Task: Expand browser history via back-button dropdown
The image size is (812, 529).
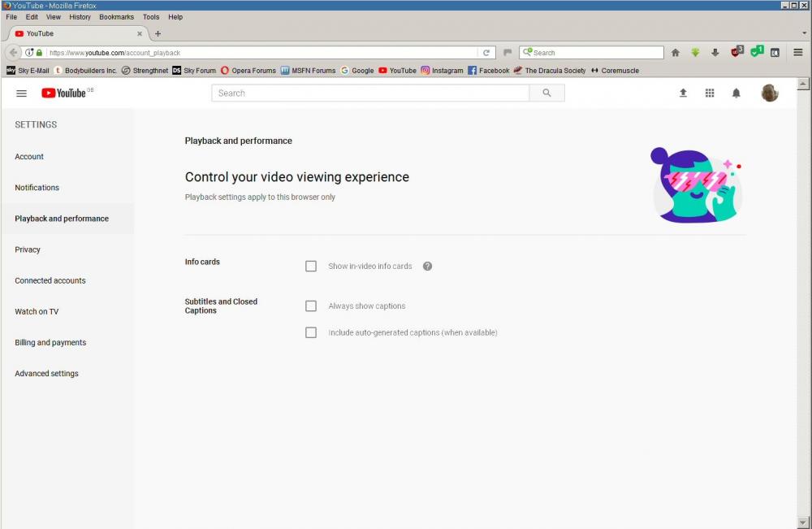Action: point(13,51)
